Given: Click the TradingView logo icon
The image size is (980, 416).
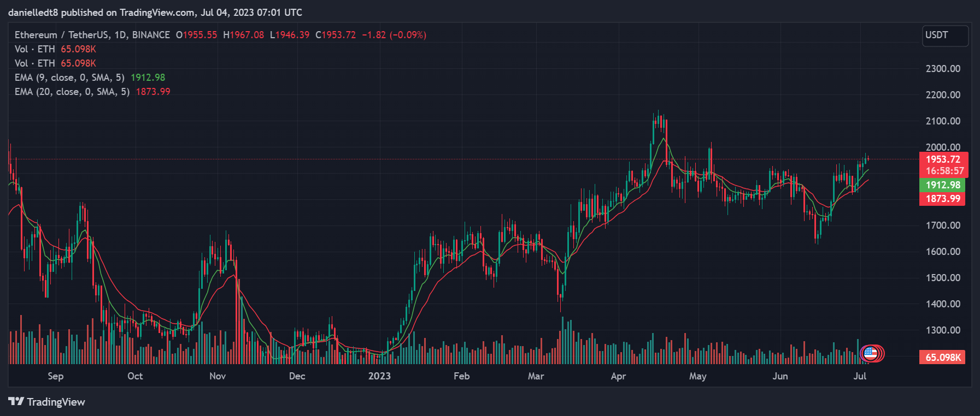Looking at the screenshot, I should tap(16, 402).
